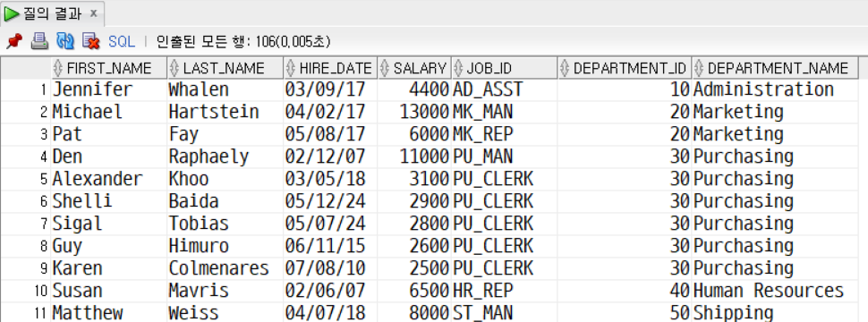Select the cell 'Tobias'
Image resolution: width=868 pixels, height=322 pixels.
(225, 224)
